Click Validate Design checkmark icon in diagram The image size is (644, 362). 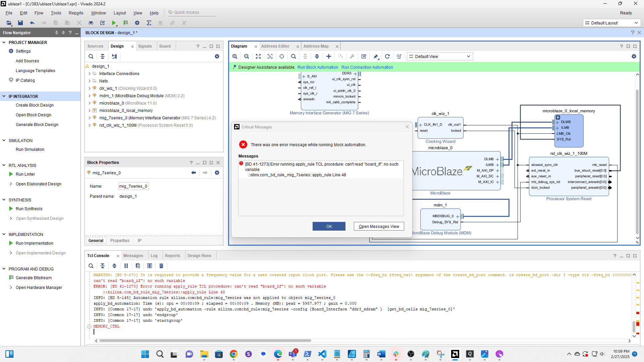364,56
